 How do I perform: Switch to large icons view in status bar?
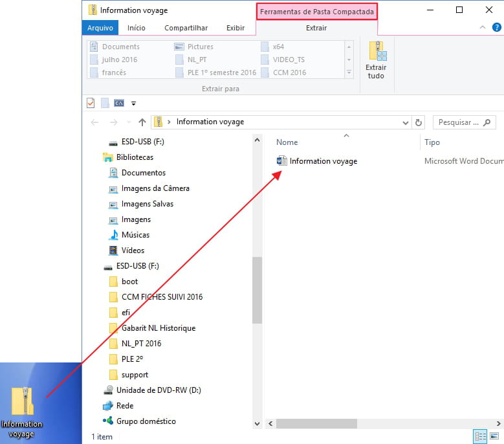coord(495,437)
